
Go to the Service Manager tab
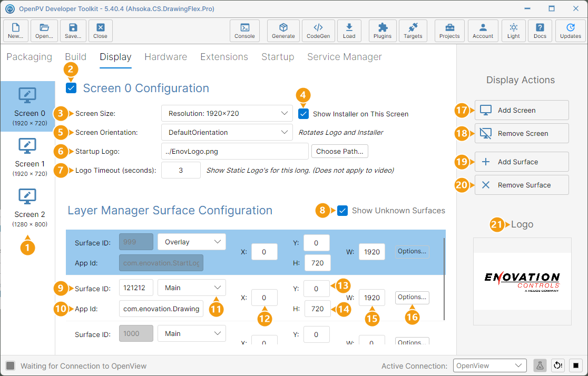point(345,57)
